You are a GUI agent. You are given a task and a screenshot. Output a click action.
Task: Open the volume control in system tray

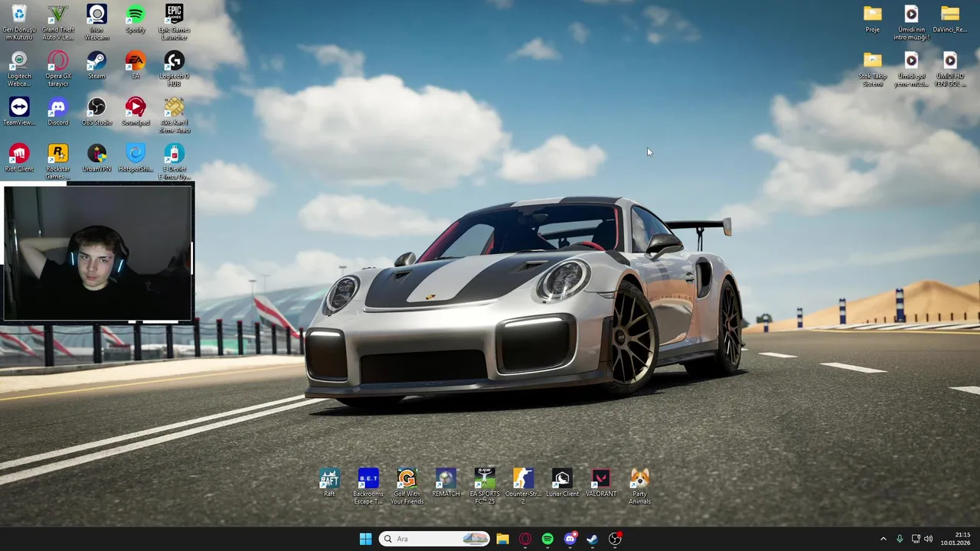[x=929, y=539]
